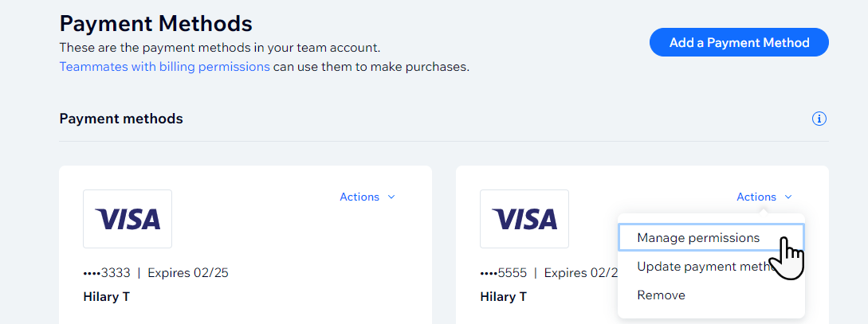Viewport: 868px width, 324px height.
Task: Click the Expires 02/25 text on the first card
Action: pyautogui.click(x=188, y=273)
